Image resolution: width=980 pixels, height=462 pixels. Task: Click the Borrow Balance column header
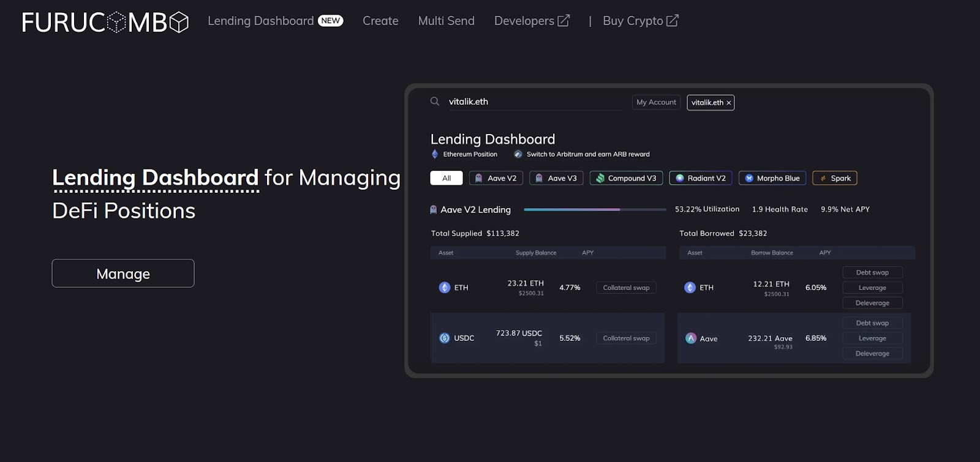coord(772,253)
